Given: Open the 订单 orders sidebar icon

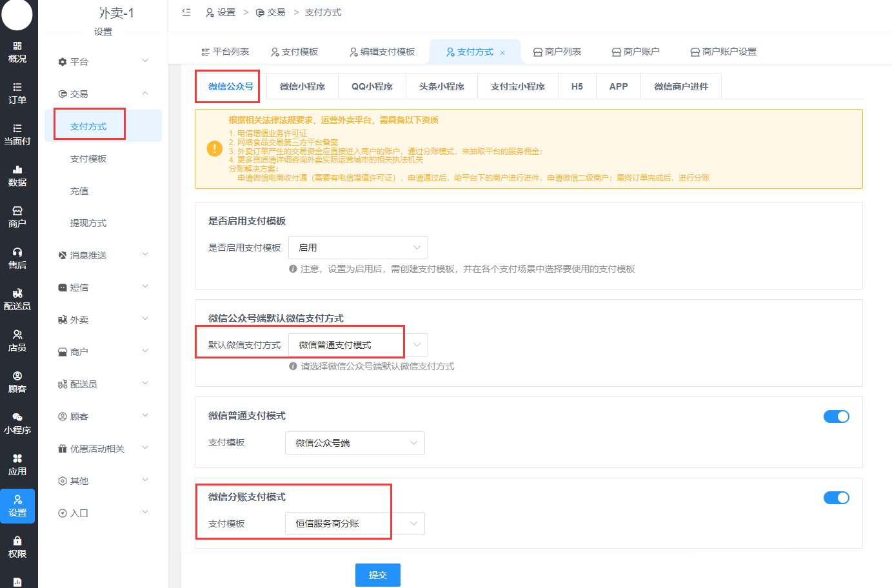Looking at the screenshot, I should [x=17, y=93].
